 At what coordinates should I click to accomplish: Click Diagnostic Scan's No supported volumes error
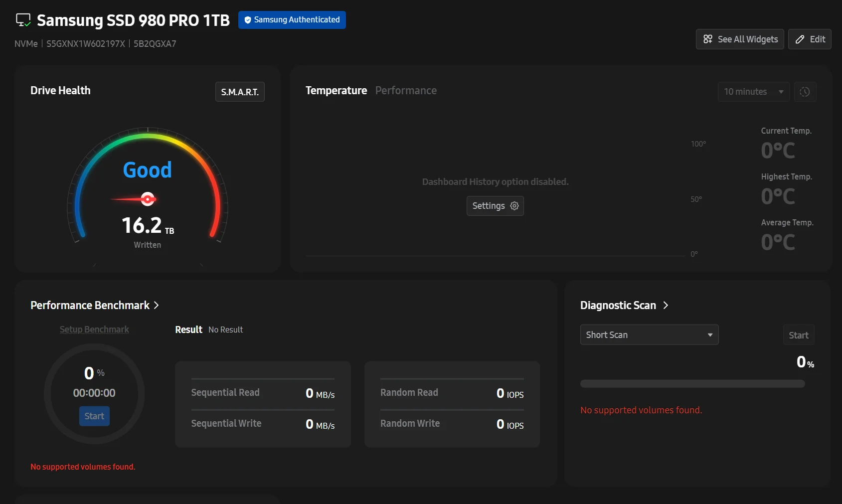[641, 410]
